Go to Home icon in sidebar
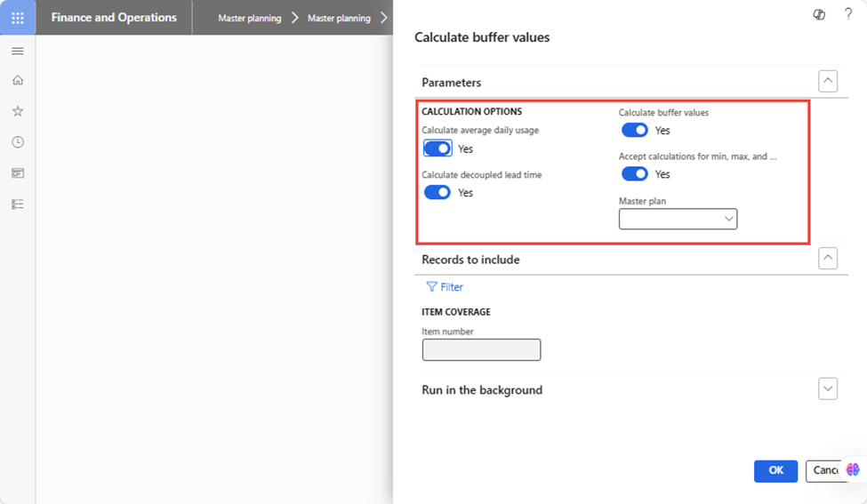867x504 pixels. coord(18,80)
